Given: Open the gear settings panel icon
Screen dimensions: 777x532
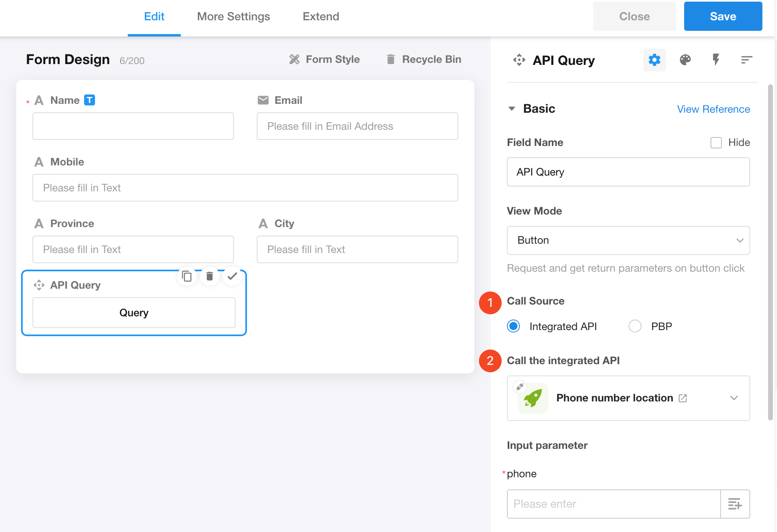Looking at the screenshot, I should click(654, 60).
